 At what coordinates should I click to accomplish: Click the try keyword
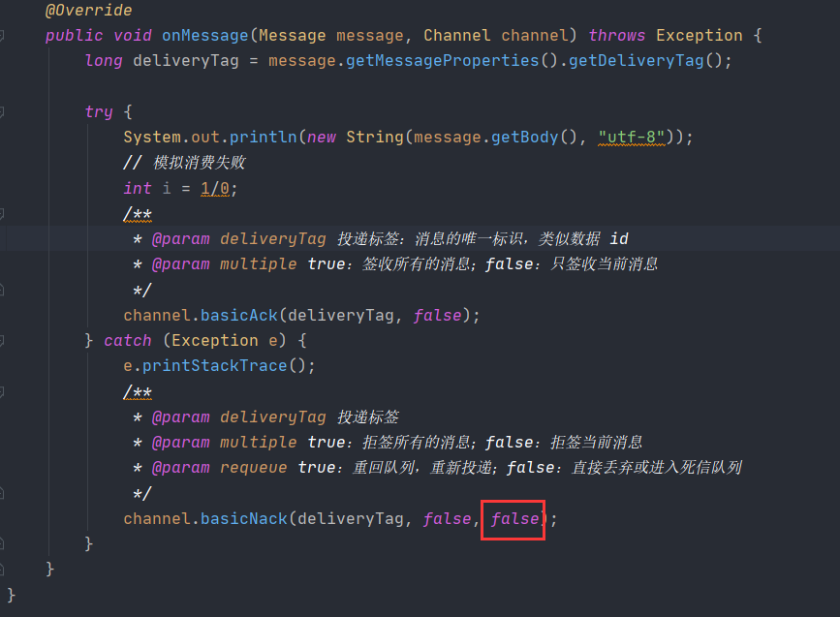99,112
